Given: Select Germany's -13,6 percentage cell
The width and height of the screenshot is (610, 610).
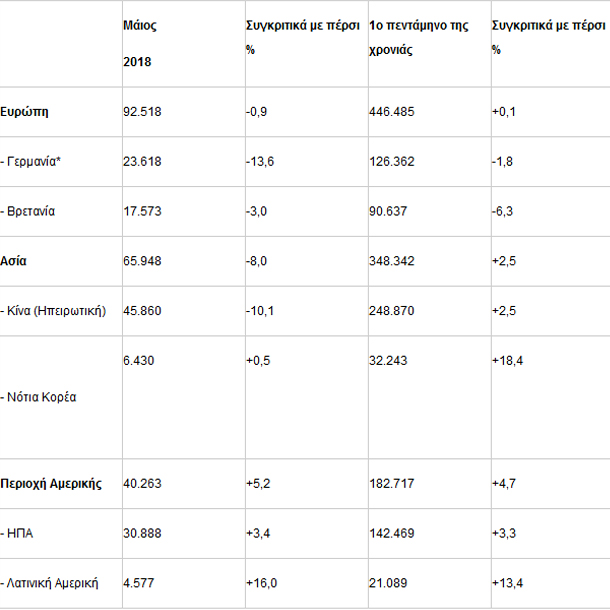Looking at the screenshot, I should coord(260,162).
